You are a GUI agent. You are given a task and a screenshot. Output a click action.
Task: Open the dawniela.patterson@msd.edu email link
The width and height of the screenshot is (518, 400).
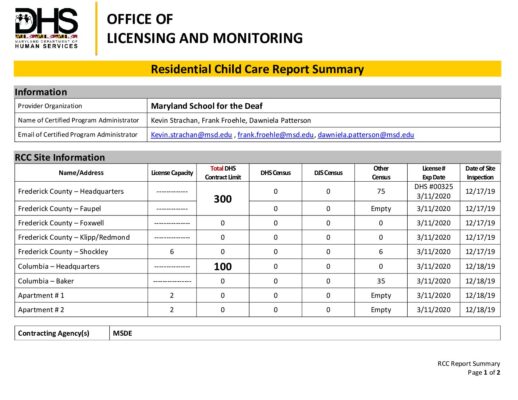366,135
